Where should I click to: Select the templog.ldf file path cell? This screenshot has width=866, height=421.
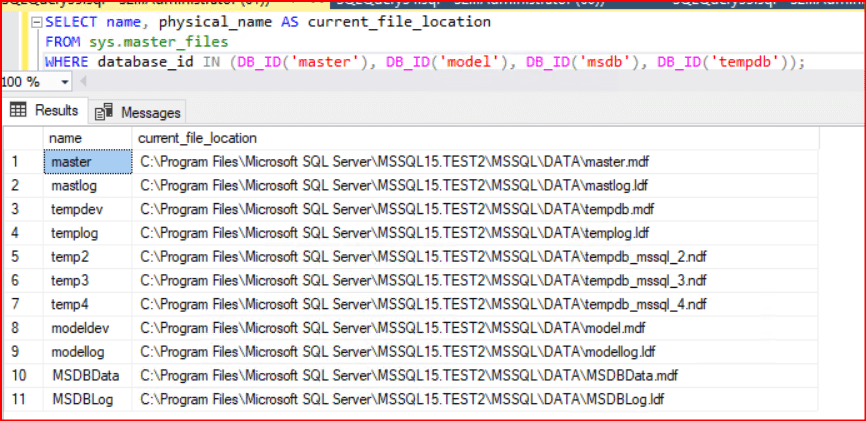tap(397, 233)
